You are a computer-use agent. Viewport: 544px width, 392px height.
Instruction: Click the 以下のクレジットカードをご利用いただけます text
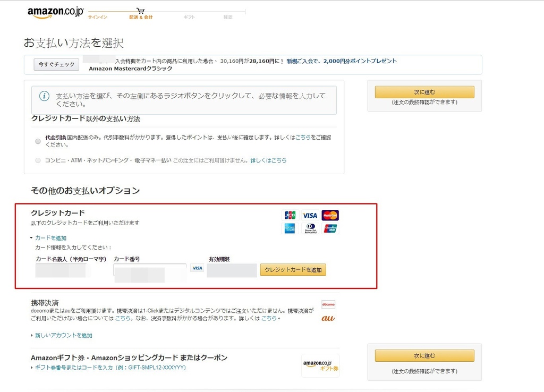(85, 223)
